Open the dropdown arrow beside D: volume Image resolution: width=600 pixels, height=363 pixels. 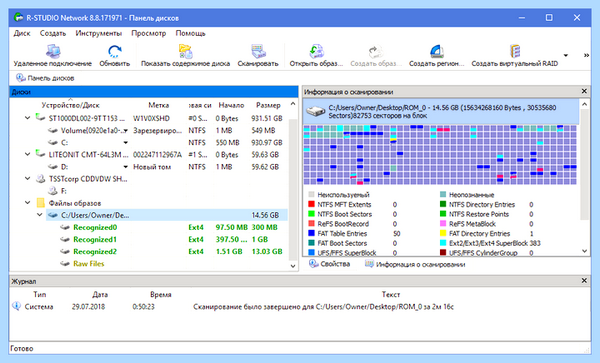pos(126,167)
